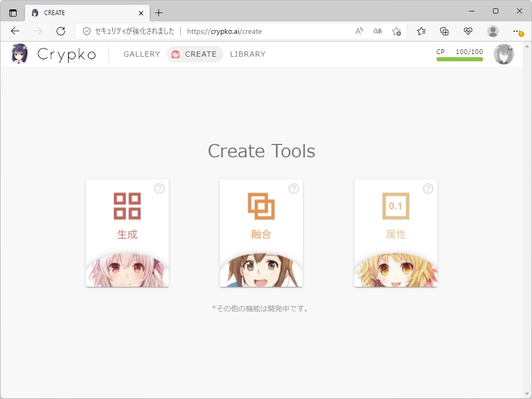Add crypko.ai to browser favorites
The image size is (532, 399).
[396, 31]
